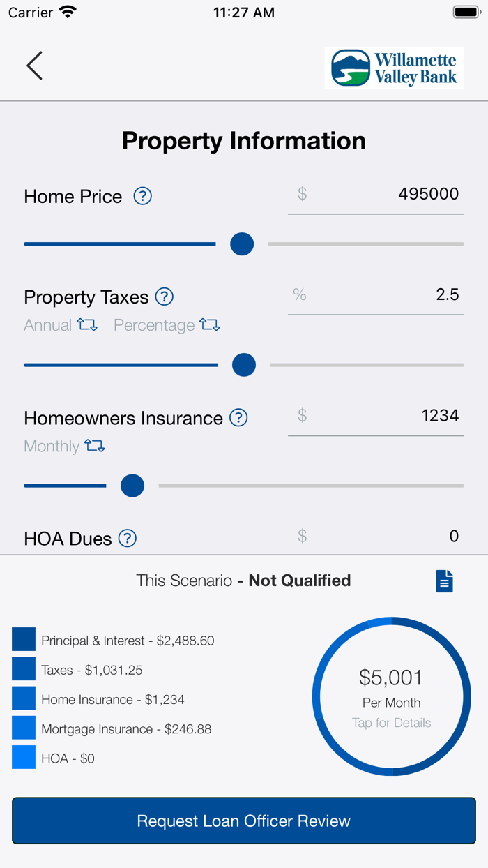Open Property Taxes help icon
This screenshot has height=868, width=488.
(x=164, y=297)
